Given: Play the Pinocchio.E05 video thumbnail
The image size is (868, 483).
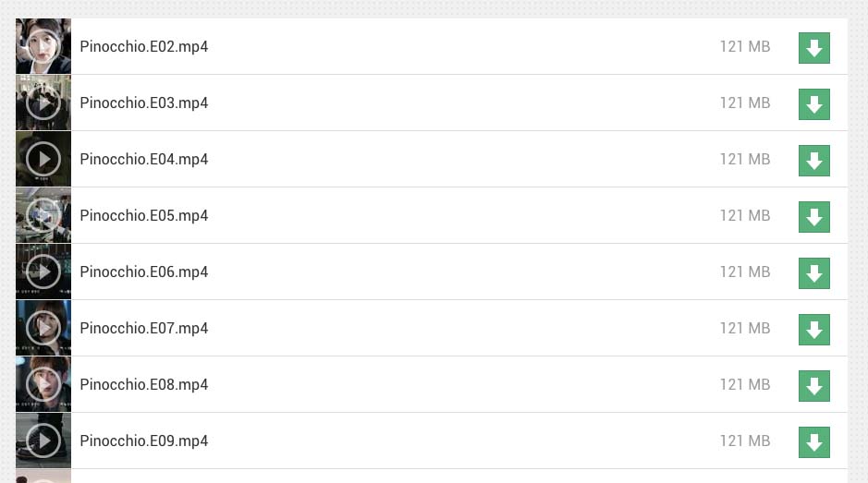Looking at the screenshot, I should point(43,216).
